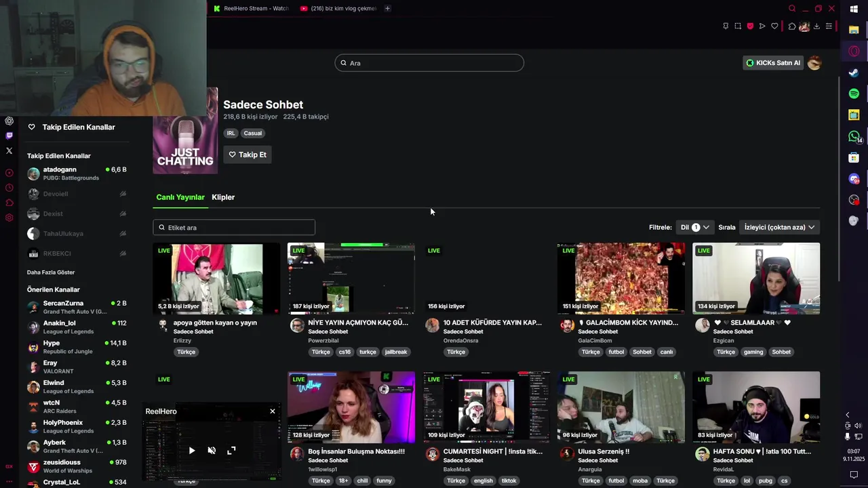This screenshot has height=488, width=868.
Task: Open atadogann channel in followed list
Action: point(77,174)
